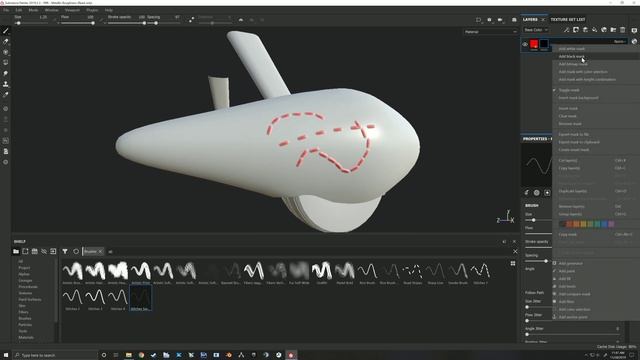Toggle shelf grid view icon
The width and height of the screenshot is (640, 360).
513,264
